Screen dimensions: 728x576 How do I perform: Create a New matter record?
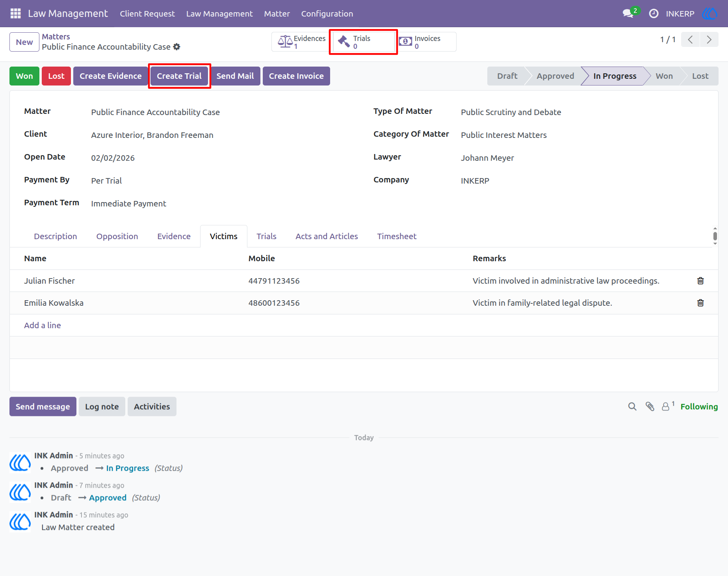24,42
